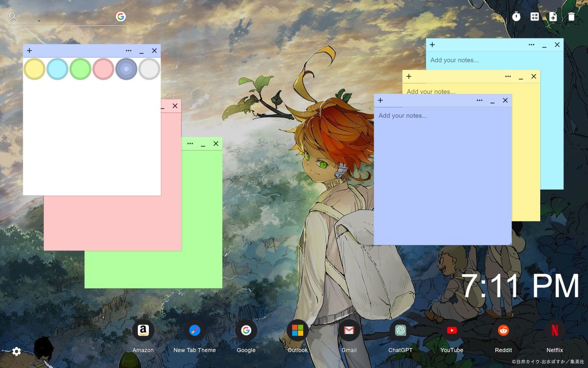The height and width of the screenshot is (368, 588).
Task: Click the Google logo beside the search bar
Action: (121, 17)
